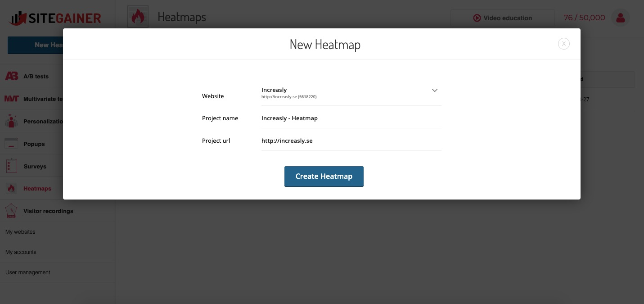Image resolution: width=644 pixels, height=304 pixels.
Task: Click the New Heatmap dialog title
Action: (x=325, y=45)
